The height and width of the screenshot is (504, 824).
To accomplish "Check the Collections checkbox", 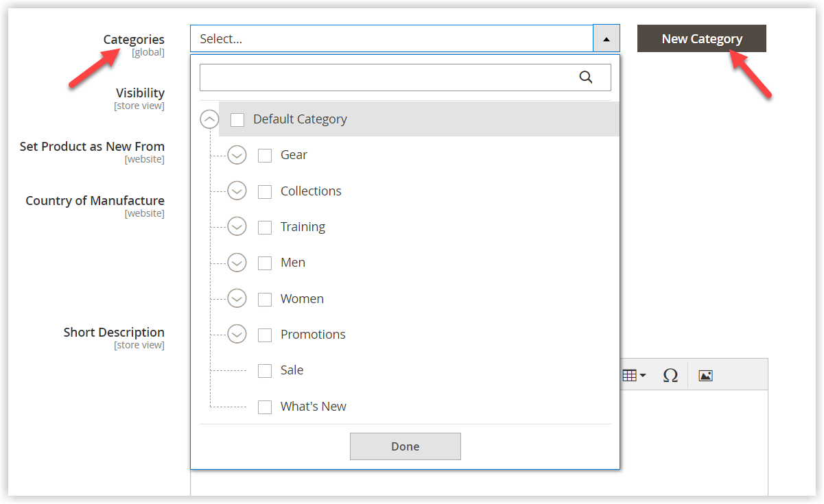I will 265,191.
